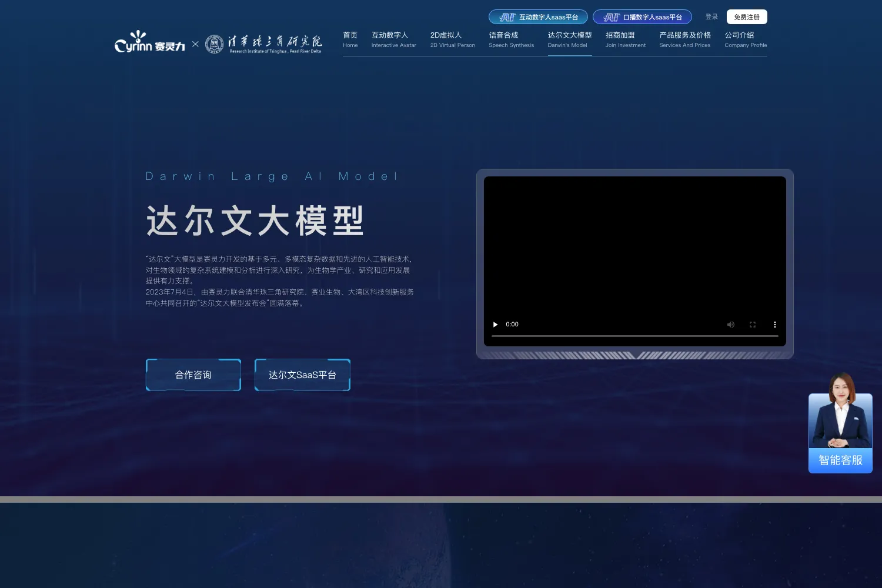
Task: Go to 首页 Home menu item
Action: pyautogui.click(x=350, y=39)
